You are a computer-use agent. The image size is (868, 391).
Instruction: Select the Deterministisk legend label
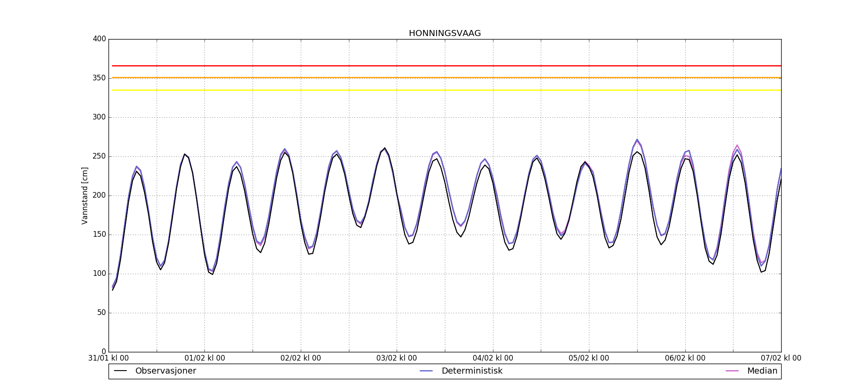tap(472, 371)
